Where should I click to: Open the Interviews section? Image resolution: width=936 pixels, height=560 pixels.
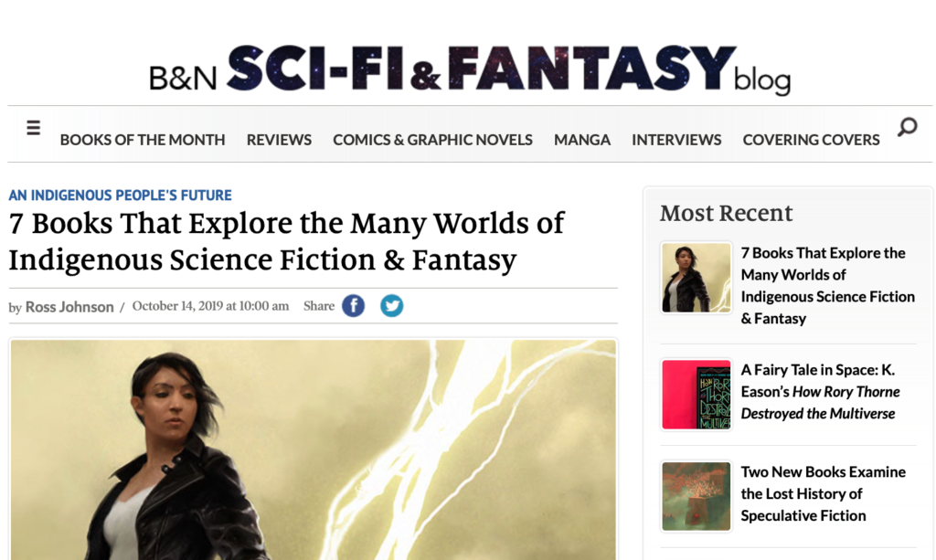click(x=676, y=140)
